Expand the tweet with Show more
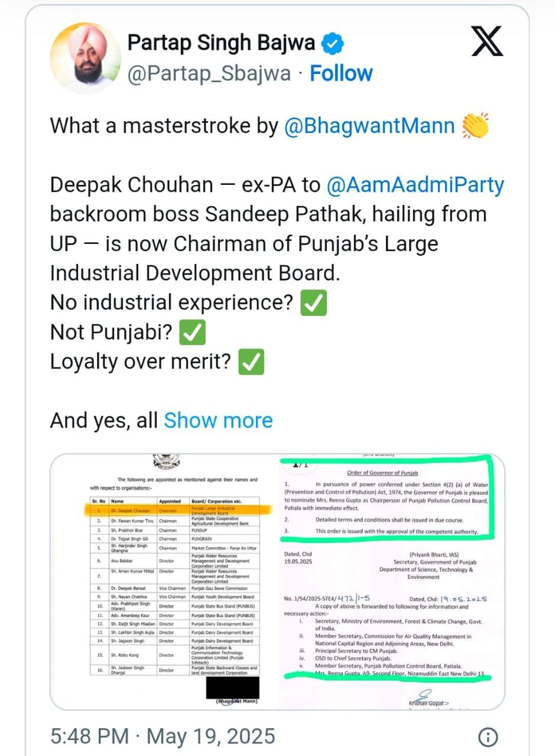The height and width of the screenshot is (756, 555). (x=218, y=420)
